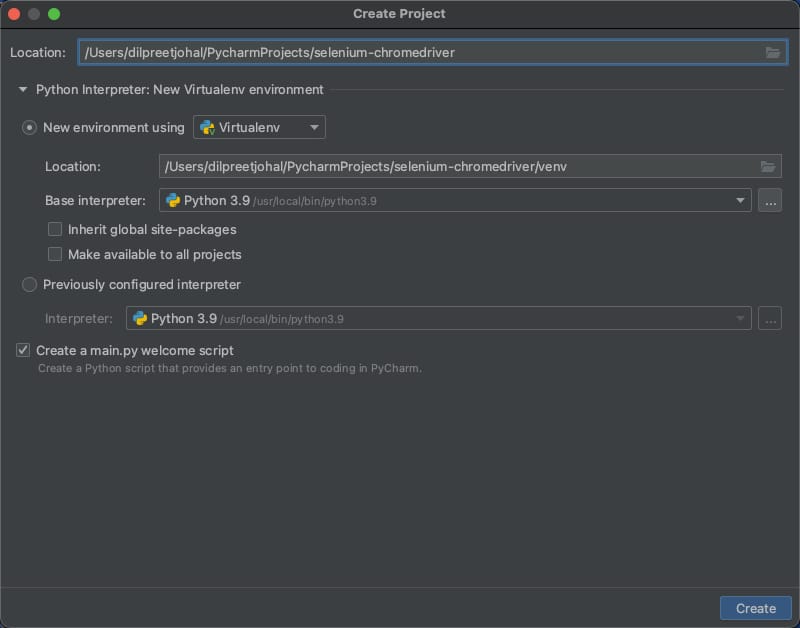Open the Base interpreter dropdown
Image resolution: width=800 pixels, height=628 pixels.
click(740, 200)
